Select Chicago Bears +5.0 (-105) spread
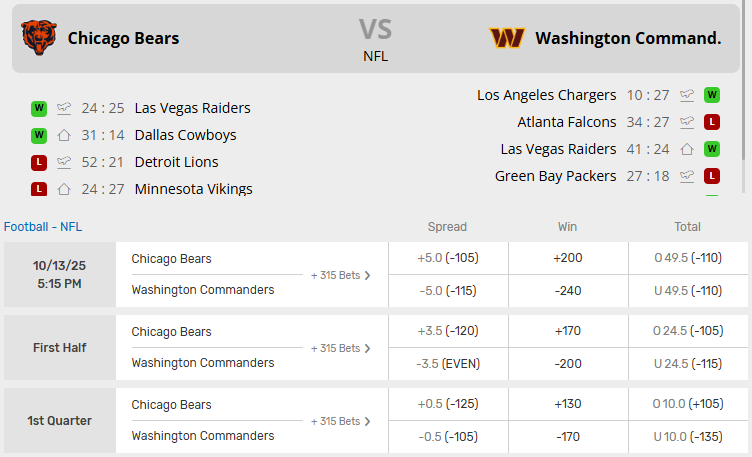This screenshot has height=457, width=752. tap(447, 258)
